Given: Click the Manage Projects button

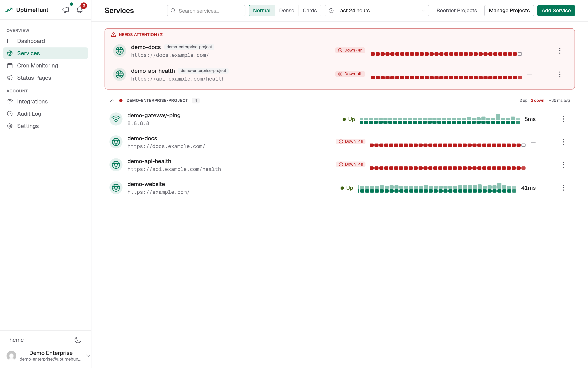Looking at the screenshot, I should [x=509, y=10].
